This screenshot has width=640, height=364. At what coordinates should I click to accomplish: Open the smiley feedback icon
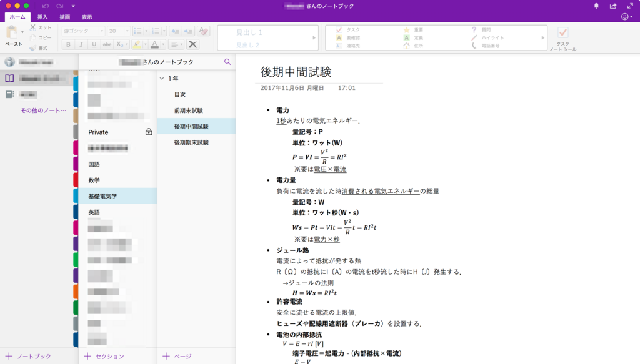click(x=625, y=17)
